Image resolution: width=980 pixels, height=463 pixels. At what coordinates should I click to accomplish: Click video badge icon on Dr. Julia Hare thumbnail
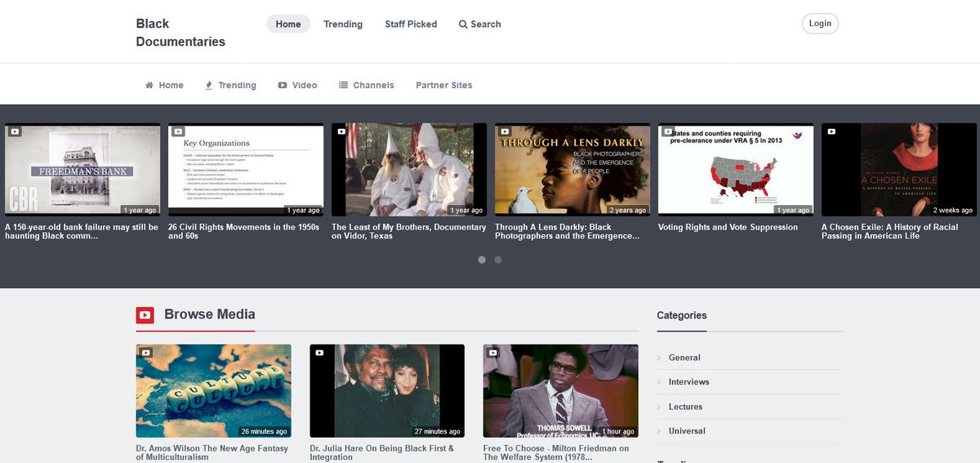[x=319, y=353]
